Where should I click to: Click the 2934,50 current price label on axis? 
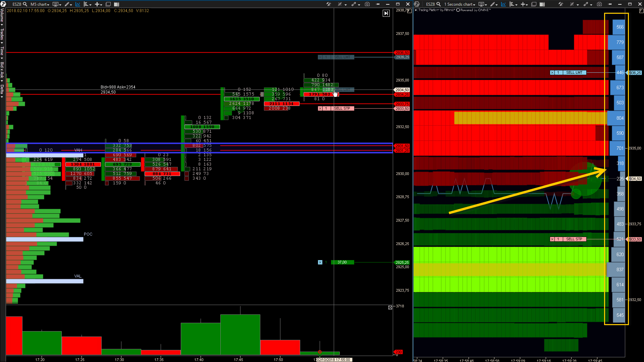click(402, 90)
